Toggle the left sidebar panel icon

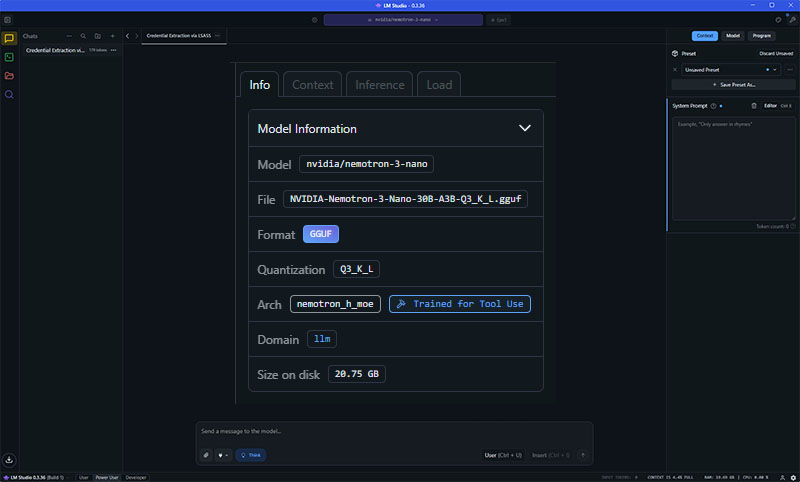[7, 20]
